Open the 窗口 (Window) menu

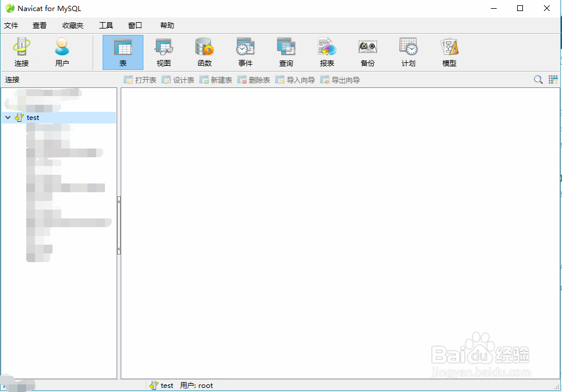pyautogui.click(x=135, y=26)
